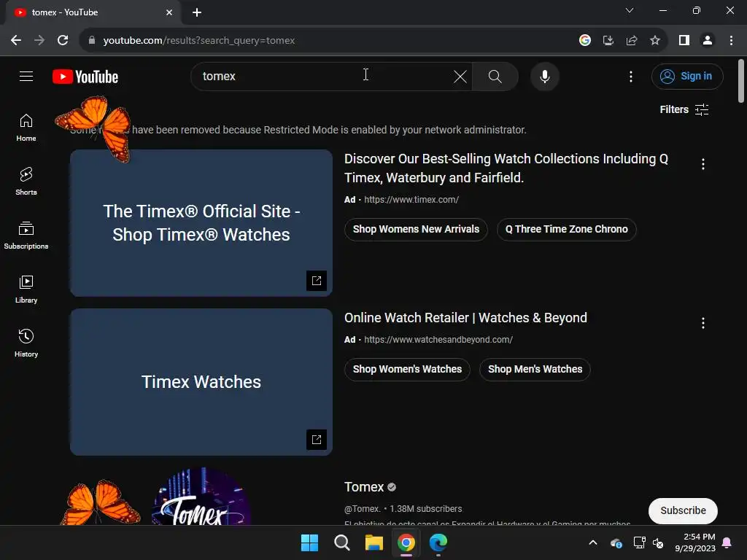This screenshot has width=747, height=560.
Task: Subscribe to the Tomex channel
Action: point(683,510)
